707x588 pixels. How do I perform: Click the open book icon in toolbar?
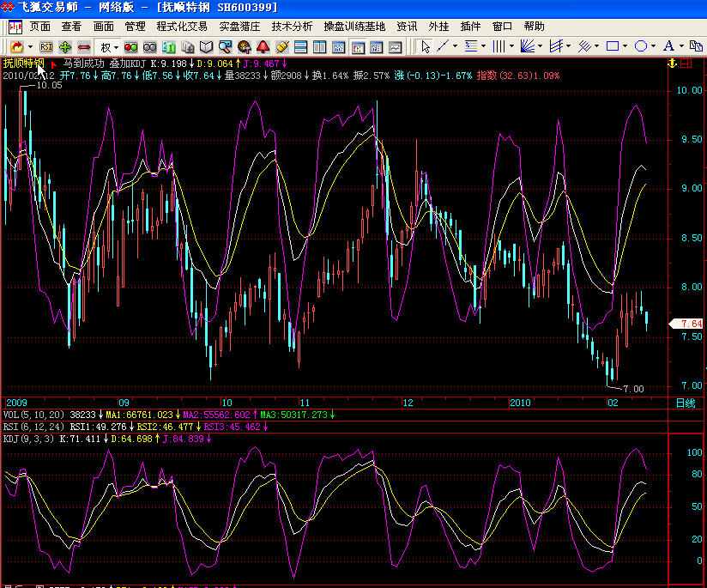tap(206, 46)
